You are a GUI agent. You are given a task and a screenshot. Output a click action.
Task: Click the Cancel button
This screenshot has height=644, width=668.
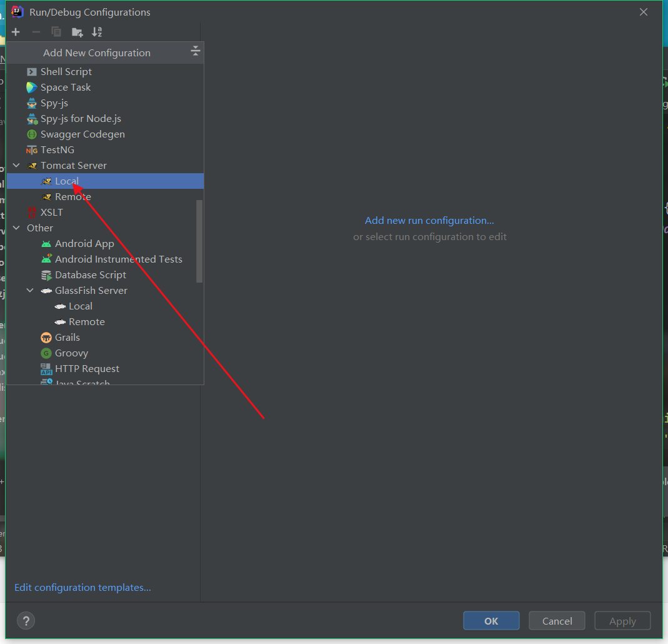(557, 621)
